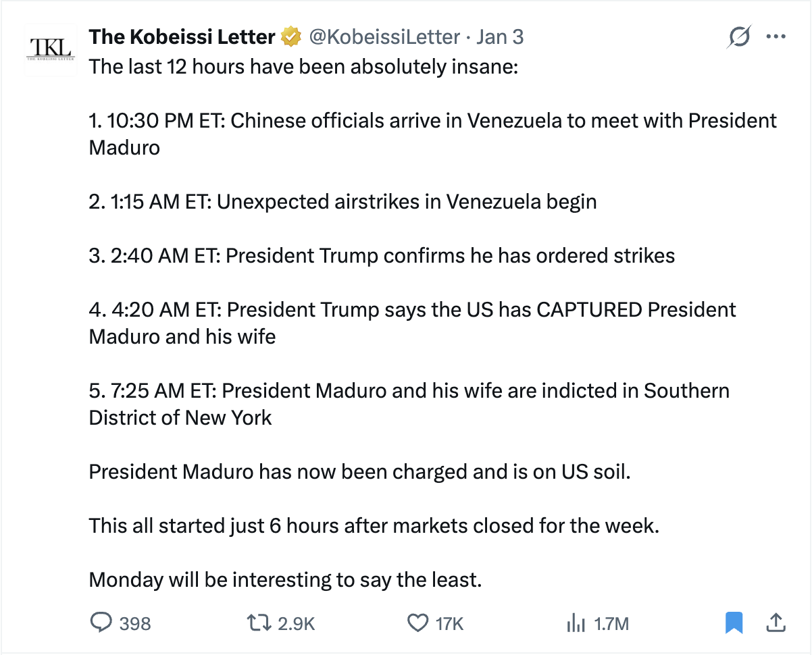Click the Grok explain icon
The height and width of the screenshot is (655, 812).
[738, 37]
